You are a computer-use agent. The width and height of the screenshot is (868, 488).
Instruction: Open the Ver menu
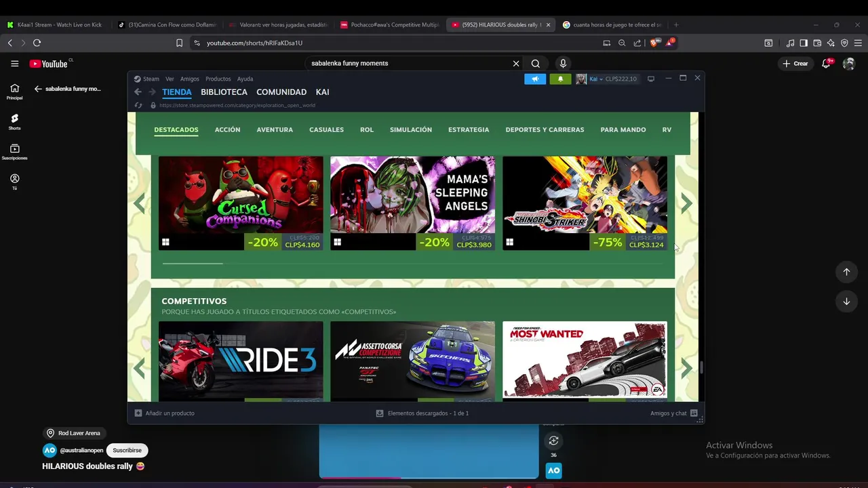click(170, 79)
